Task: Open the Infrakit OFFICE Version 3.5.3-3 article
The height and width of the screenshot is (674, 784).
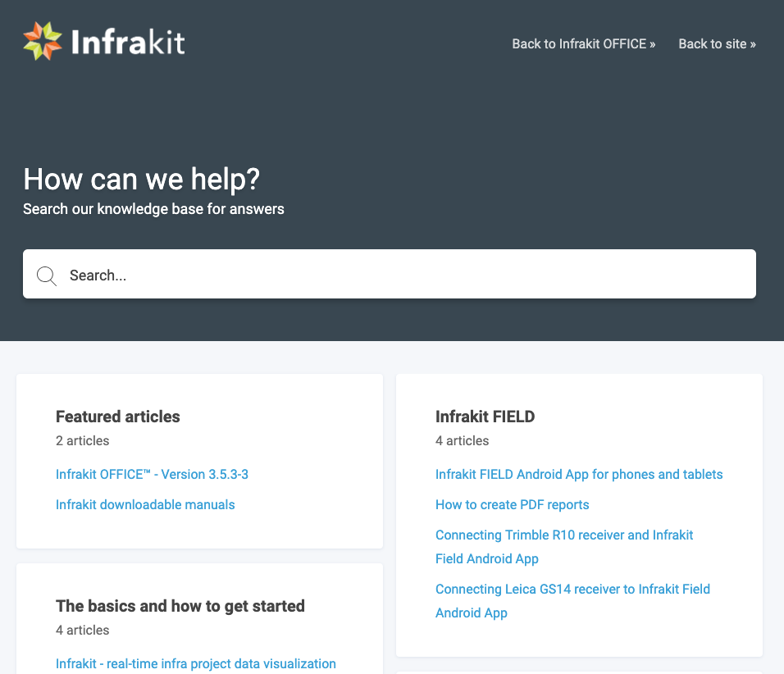Action: pos(152,474)
